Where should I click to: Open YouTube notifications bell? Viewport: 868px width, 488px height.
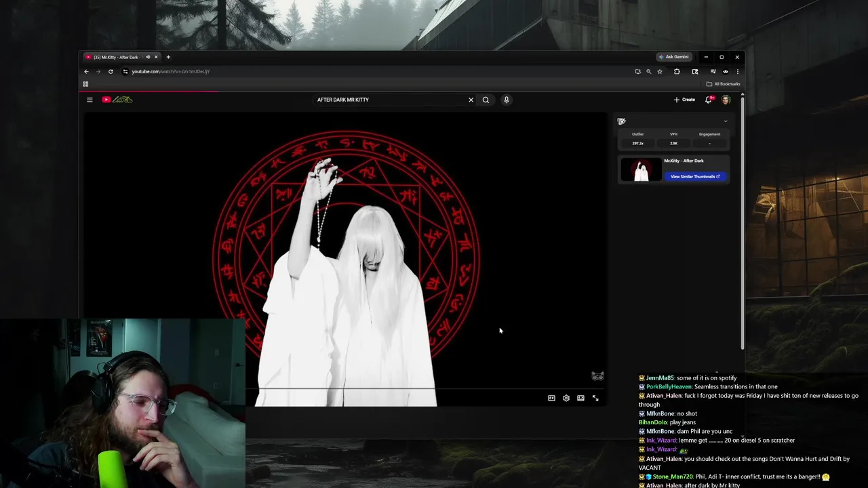[x=709, y=100]
